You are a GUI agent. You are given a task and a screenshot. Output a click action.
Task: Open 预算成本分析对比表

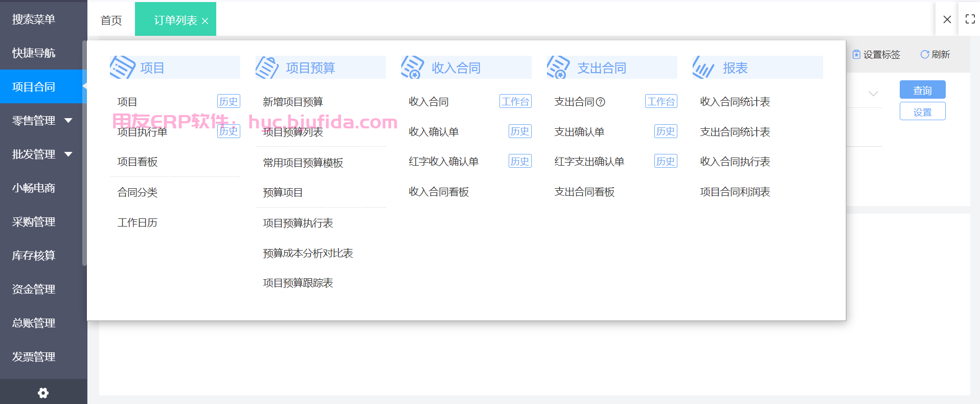coord(308,253)
